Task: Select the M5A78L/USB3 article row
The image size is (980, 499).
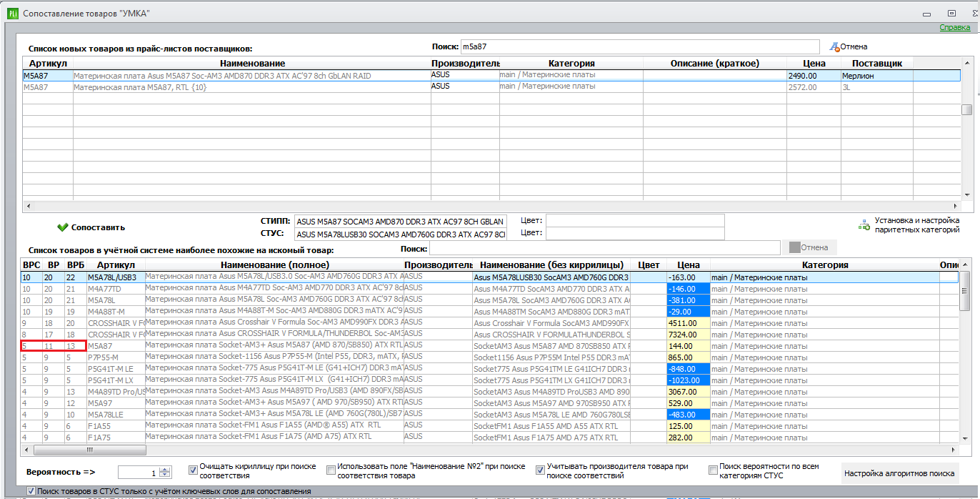Action: (490, 277)
